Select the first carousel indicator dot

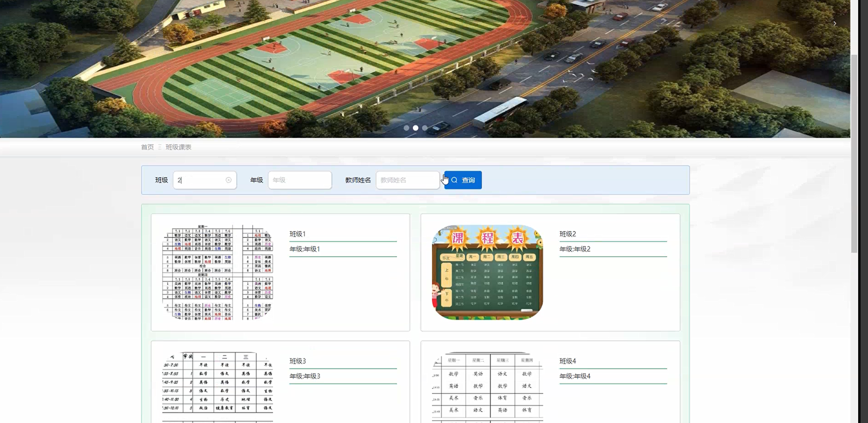[x=406, y=128]
